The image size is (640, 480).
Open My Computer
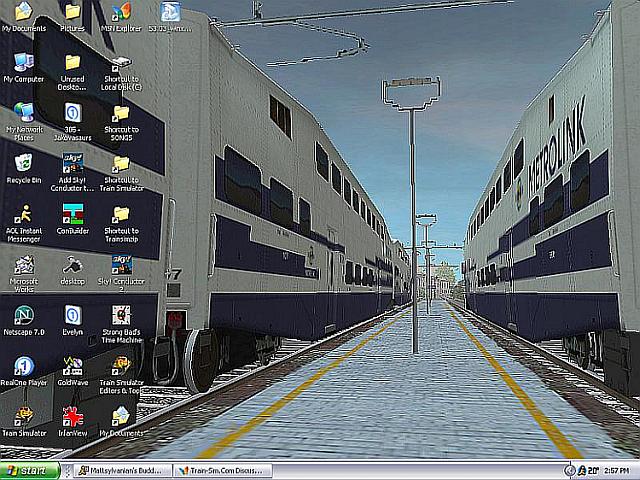[x=24, y=67]
